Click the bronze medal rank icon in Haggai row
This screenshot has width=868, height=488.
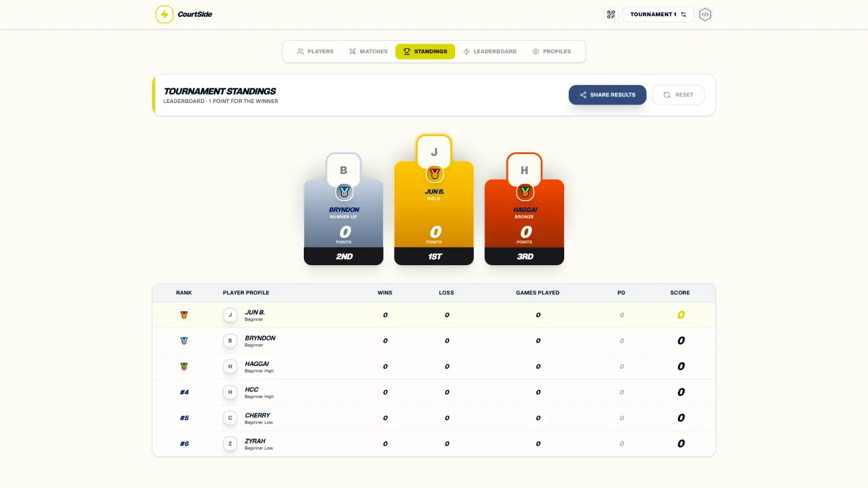184,367
